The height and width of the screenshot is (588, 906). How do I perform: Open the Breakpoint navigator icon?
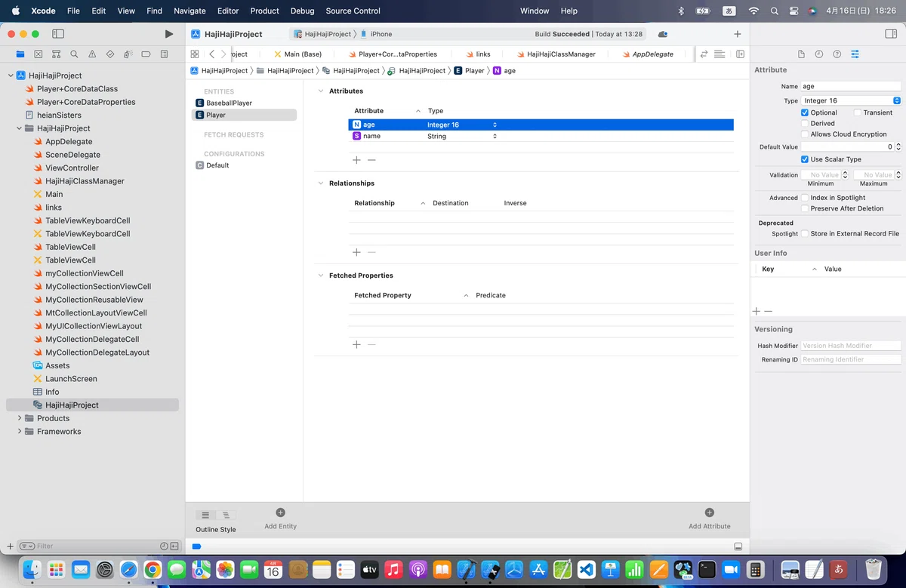(146, 54)
